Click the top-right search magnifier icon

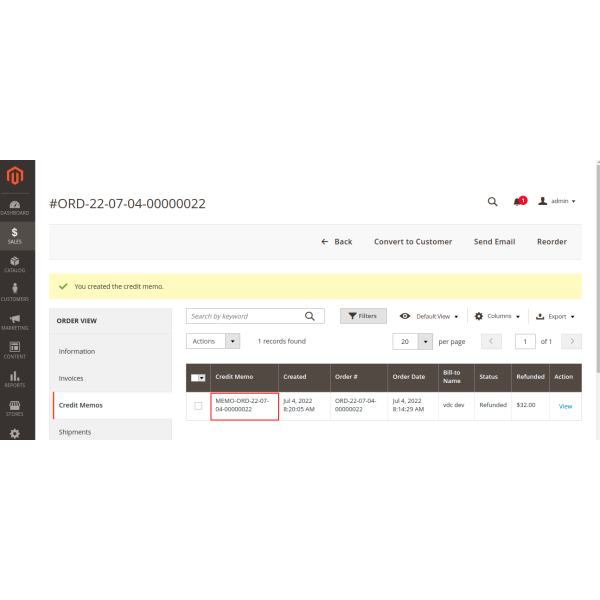[x=492, y=201]
